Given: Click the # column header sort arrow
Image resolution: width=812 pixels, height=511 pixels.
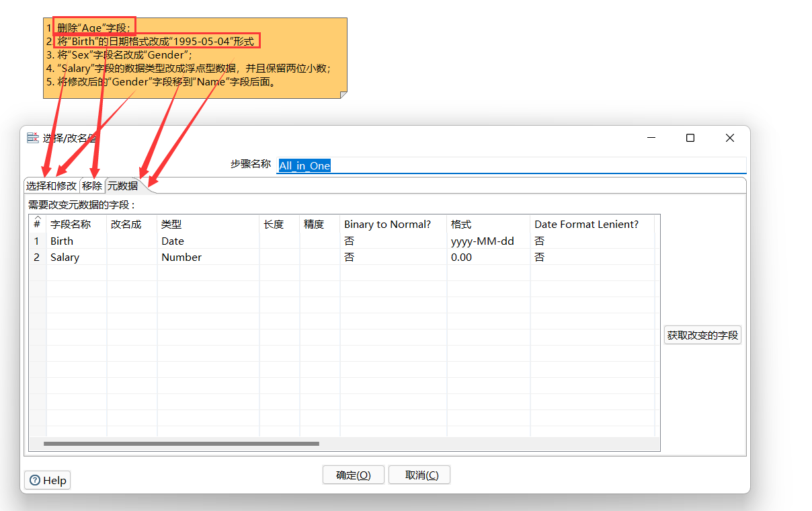Looking at the screenshot, I should (37, 217).
